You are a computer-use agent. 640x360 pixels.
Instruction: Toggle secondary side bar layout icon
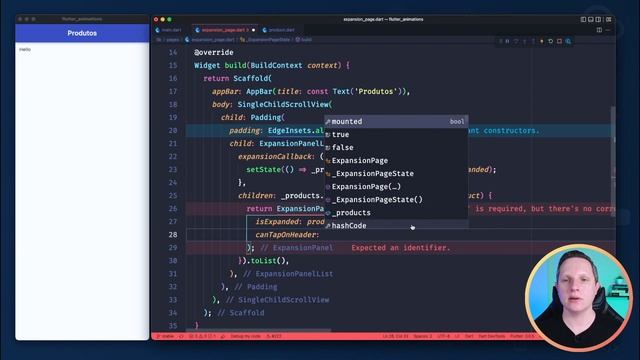tap(598, 19)
